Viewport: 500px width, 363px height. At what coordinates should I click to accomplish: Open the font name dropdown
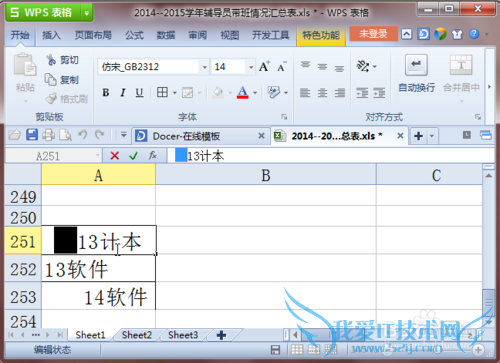[x=205, y=67]
